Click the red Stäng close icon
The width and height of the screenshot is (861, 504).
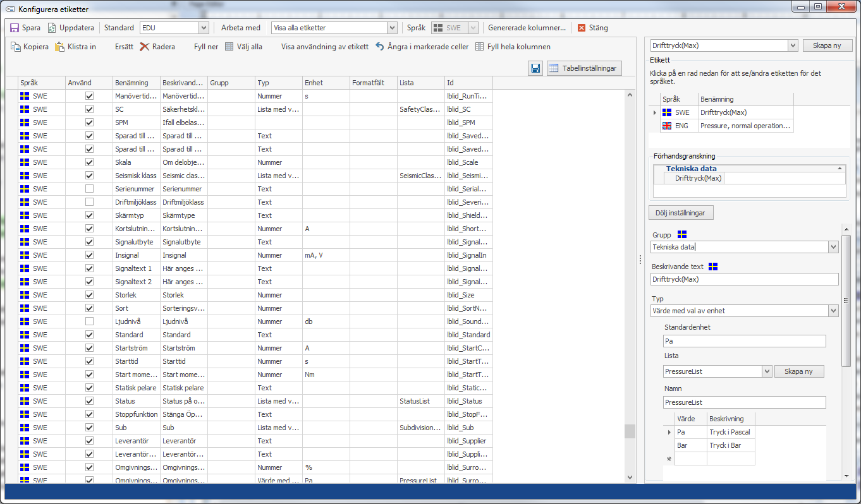(582, 28)
